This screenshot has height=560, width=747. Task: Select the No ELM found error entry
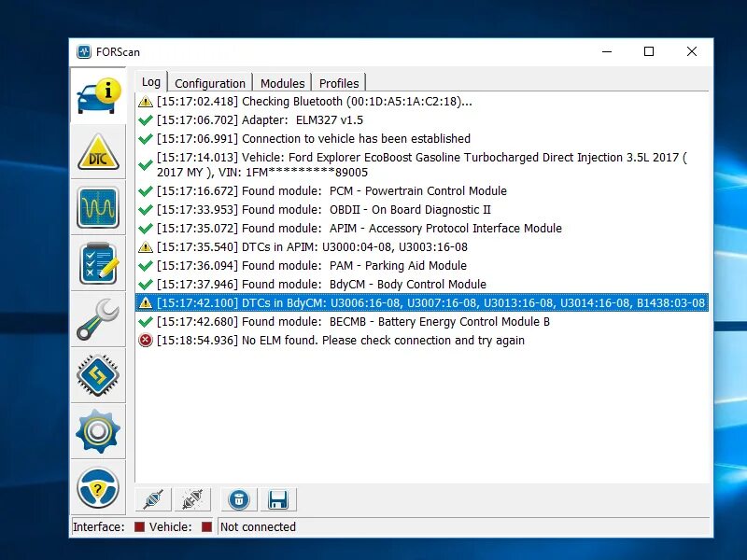coord(422,340)
